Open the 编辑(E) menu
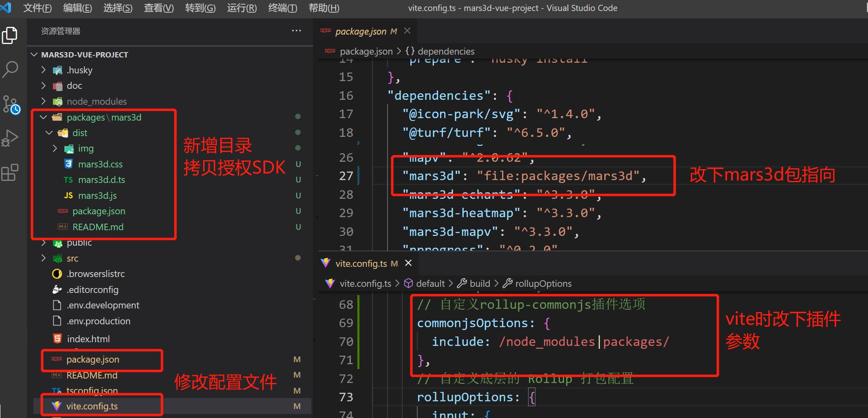The image size is (868, 418). pos(77,8)
